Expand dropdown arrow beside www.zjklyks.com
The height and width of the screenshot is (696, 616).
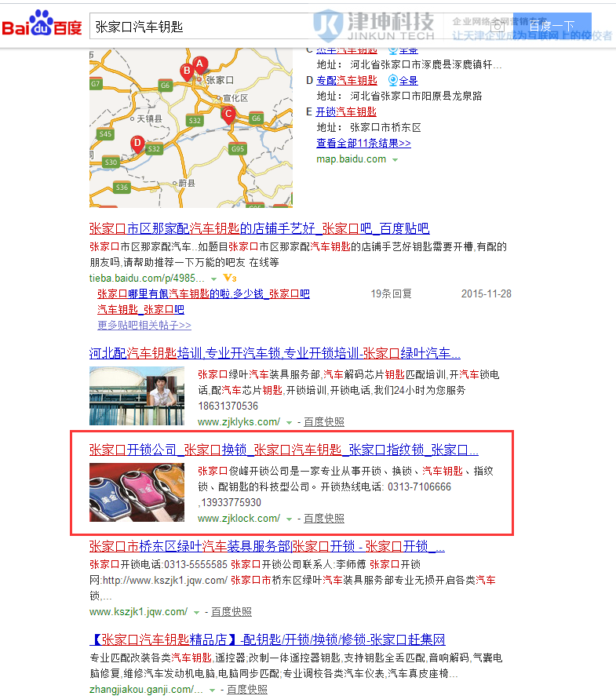289,423
